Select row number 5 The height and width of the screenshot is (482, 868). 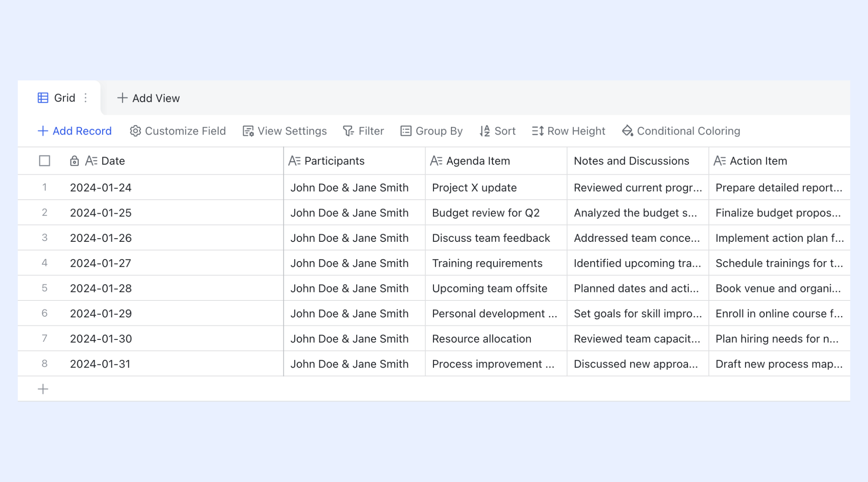point(45,288)
